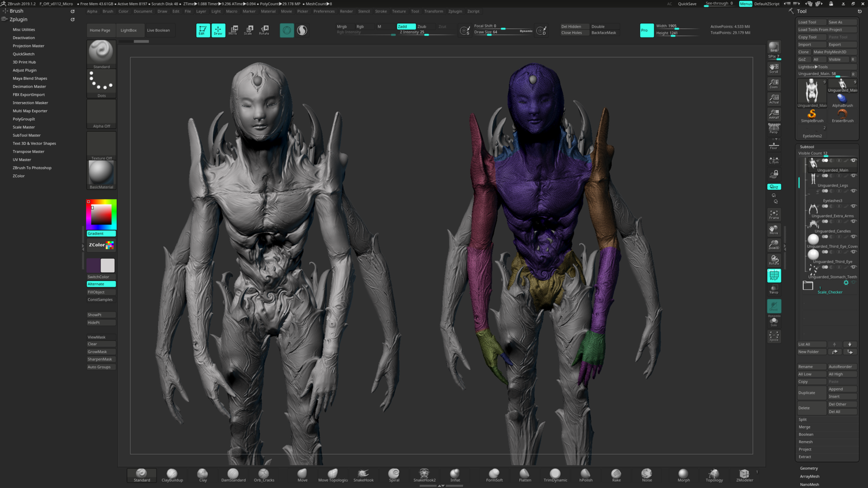Image resolution: width=868 pixels, height=488 pixels.
Task: Select the Scale transform tool
Action: 248,30
